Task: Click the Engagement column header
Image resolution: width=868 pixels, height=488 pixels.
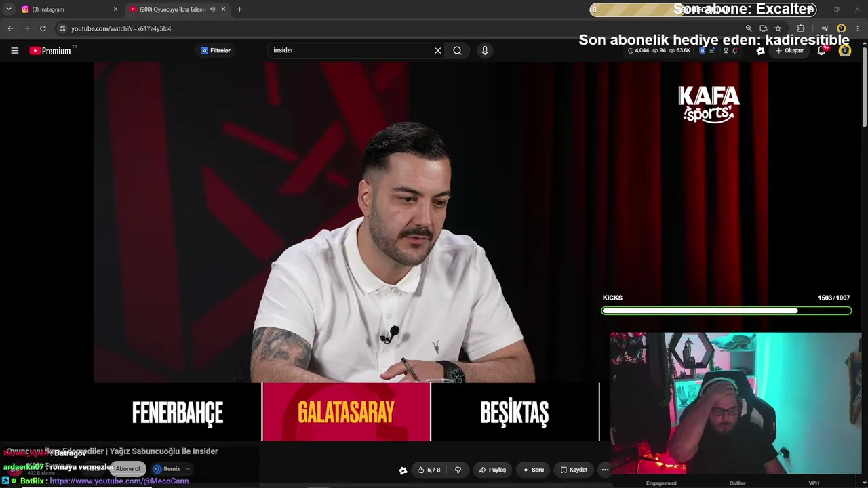Action: tap(661, 483)
